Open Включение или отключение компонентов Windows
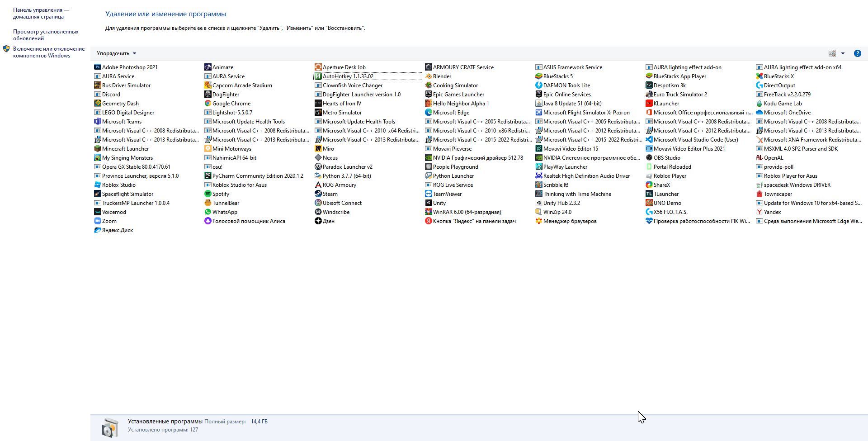This screenshot has width=868, height=441. click(x=49, y=52)
